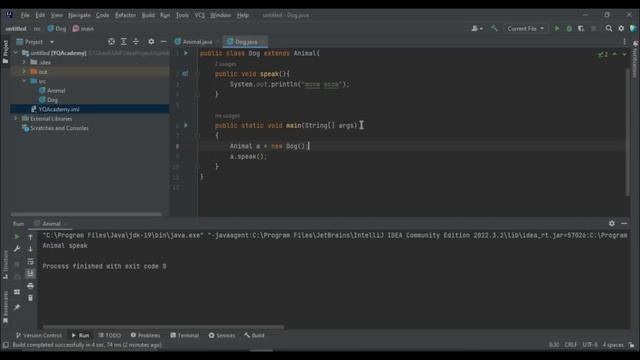640x360 pixels.
Task: Expand all nodes in the Project panel
Action: (x=124, y=42)
